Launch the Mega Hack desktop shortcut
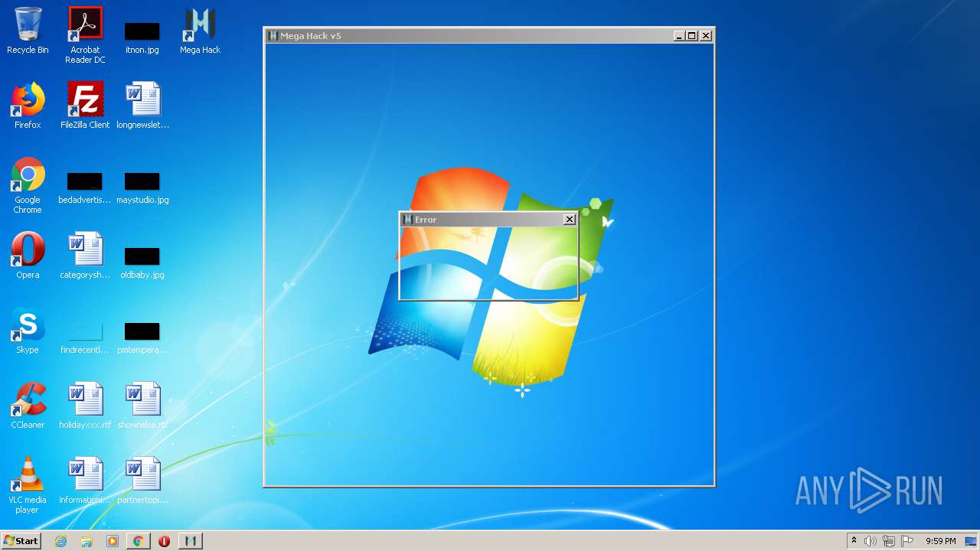 pyautogui.click(x=200, y=31)
